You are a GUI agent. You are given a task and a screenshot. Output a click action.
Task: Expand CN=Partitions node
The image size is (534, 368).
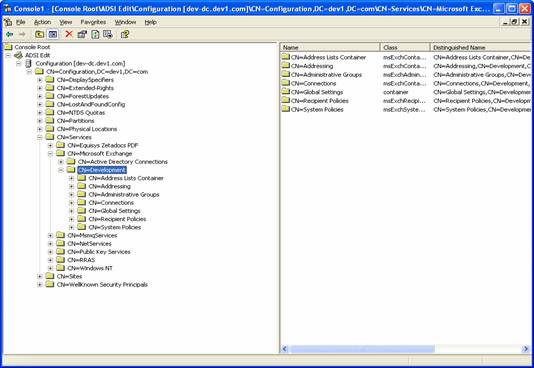pyautogui.click(x=40, y=121)
